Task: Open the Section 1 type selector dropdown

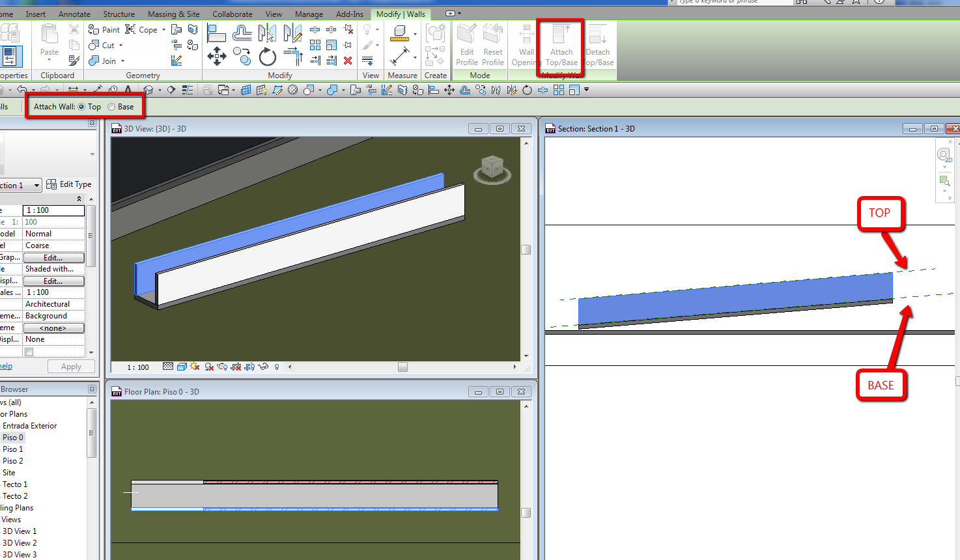Action: pyautogui.click(x=36, y=186)
